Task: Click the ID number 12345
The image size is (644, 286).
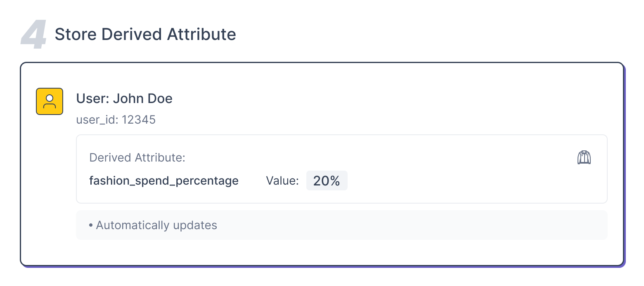Action: tap(139, 120)
